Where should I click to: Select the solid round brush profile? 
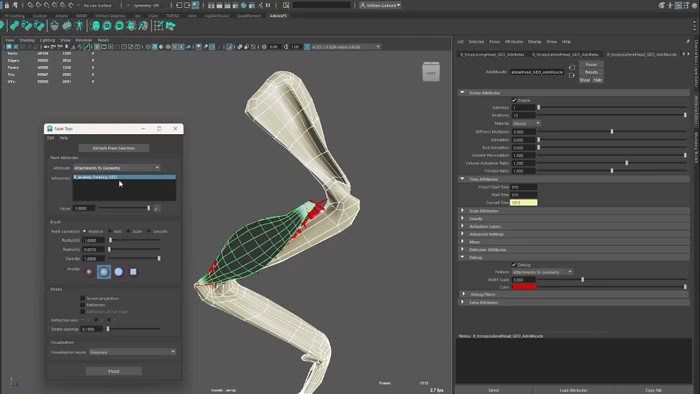(119, 271)
